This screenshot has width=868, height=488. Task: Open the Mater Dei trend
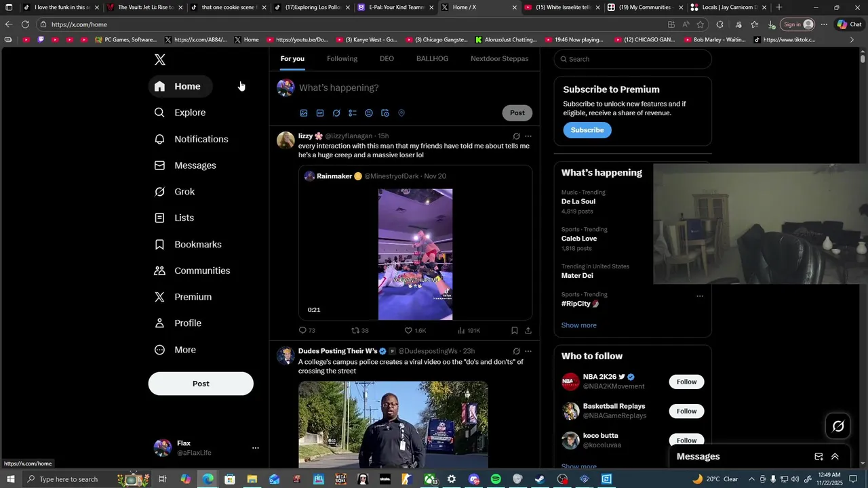(x=577, y=276)
